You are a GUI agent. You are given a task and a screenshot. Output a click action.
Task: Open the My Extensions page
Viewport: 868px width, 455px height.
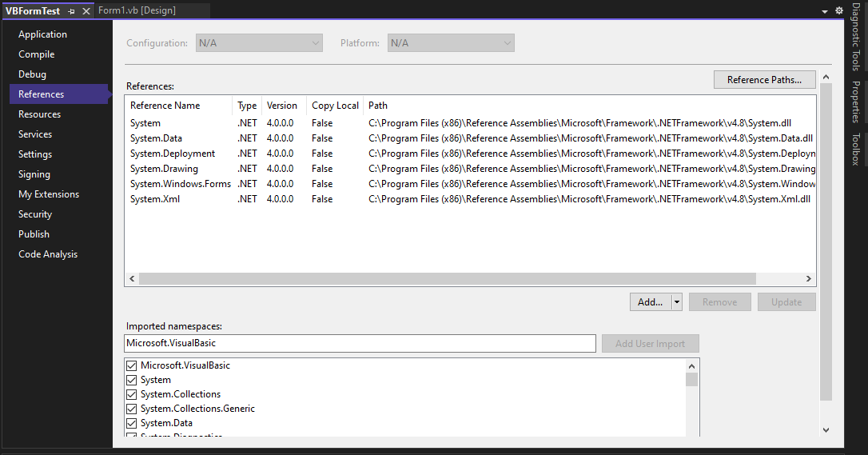(x=49, y=194)
